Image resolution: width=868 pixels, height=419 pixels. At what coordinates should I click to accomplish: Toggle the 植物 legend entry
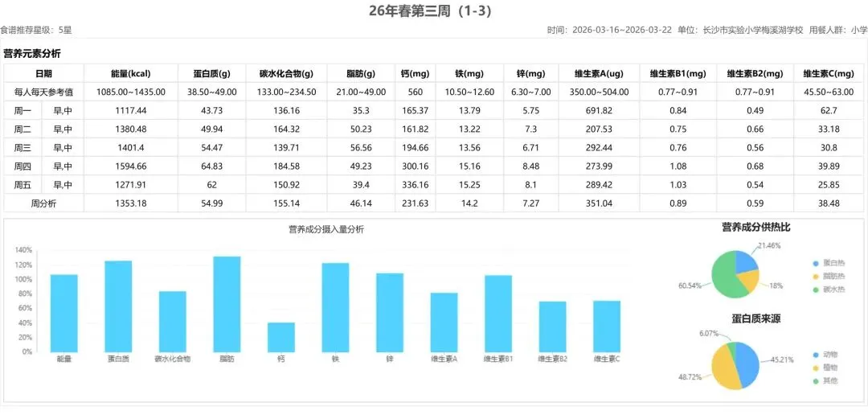pos(825,368)
